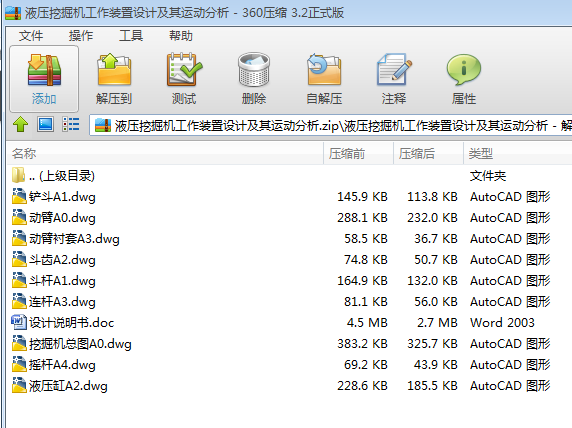Open the 注释 (Comment) tool
The width and height of the screenshot is (572, 428).
[394, 69]
